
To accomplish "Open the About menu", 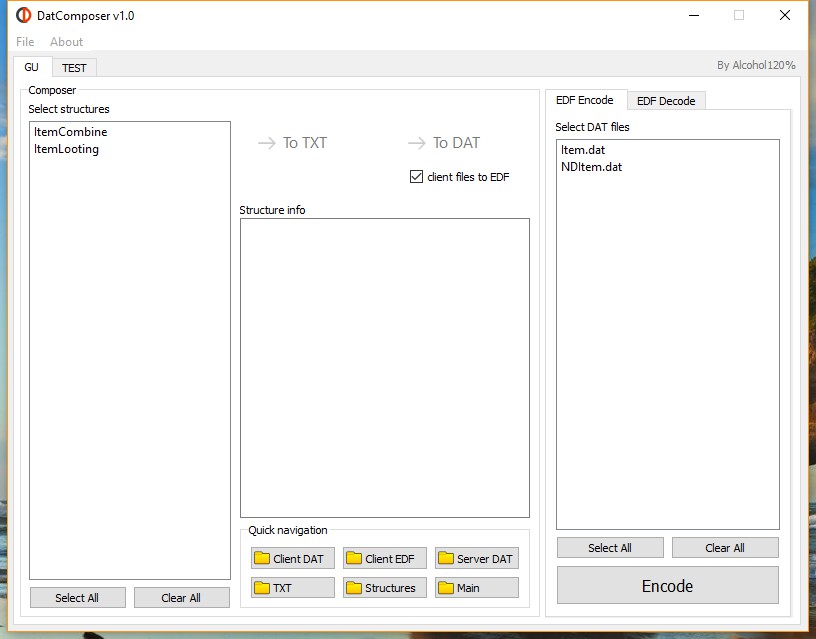I will pyautogui.click(x=66, y=42).
